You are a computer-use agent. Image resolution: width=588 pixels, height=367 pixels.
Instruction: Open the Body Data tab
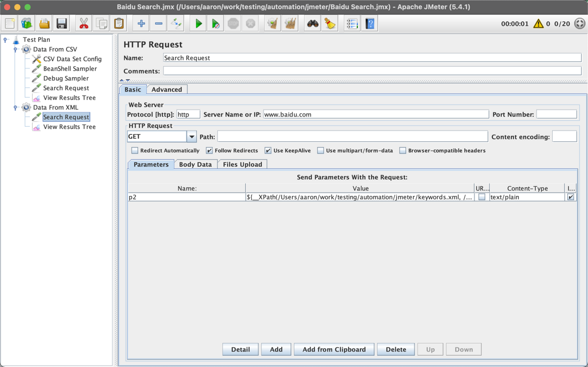click(x=195, y=164)
